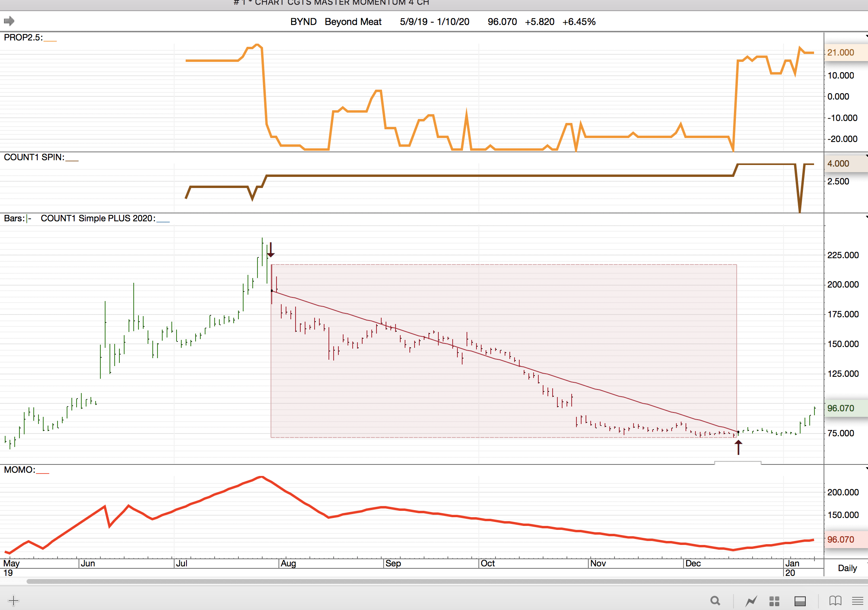Click the COUNT1 SPIN brown line swatch

[72, 160]
